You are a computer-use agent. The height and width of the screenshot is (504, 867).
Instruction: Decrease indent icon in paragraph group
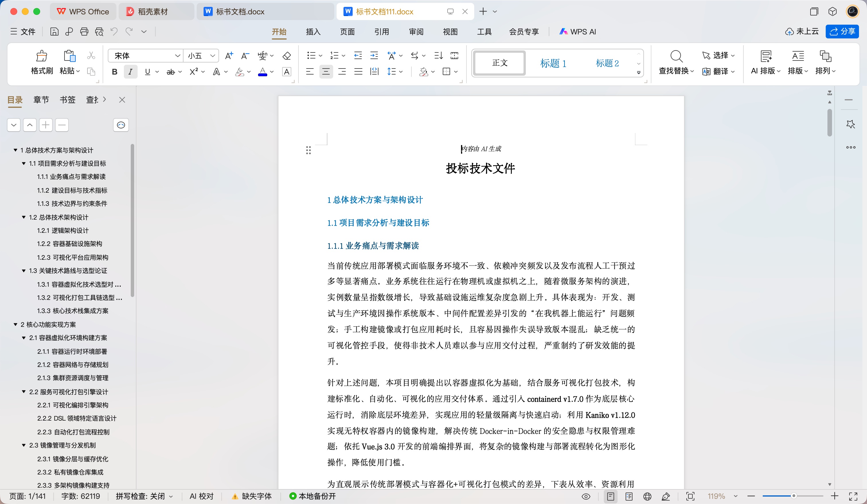point(358,55)
